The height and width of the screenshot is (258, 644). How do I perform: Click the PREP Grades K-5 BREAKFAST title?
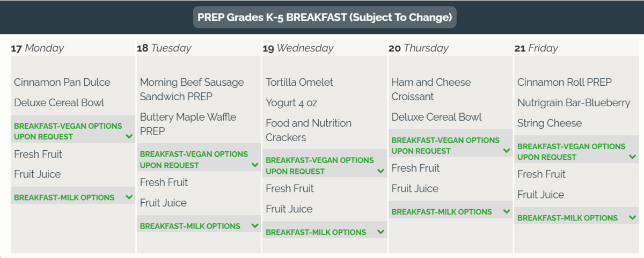click(x=325, y=17)
